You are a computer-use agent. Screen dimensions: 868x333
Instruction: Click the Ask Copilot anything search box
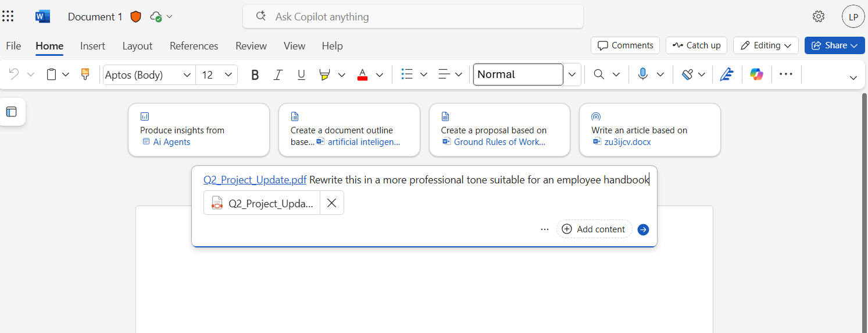pyautogui.click(x=413, y=16)
